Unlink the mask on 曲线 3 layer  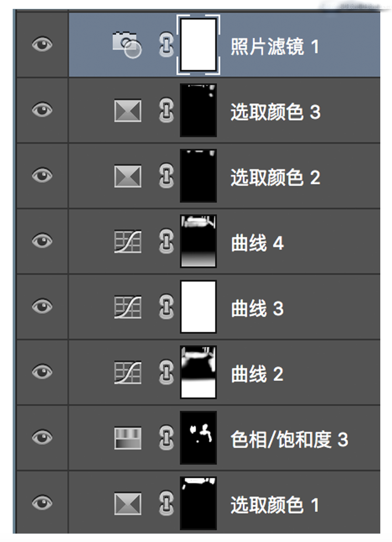[166, 307]
